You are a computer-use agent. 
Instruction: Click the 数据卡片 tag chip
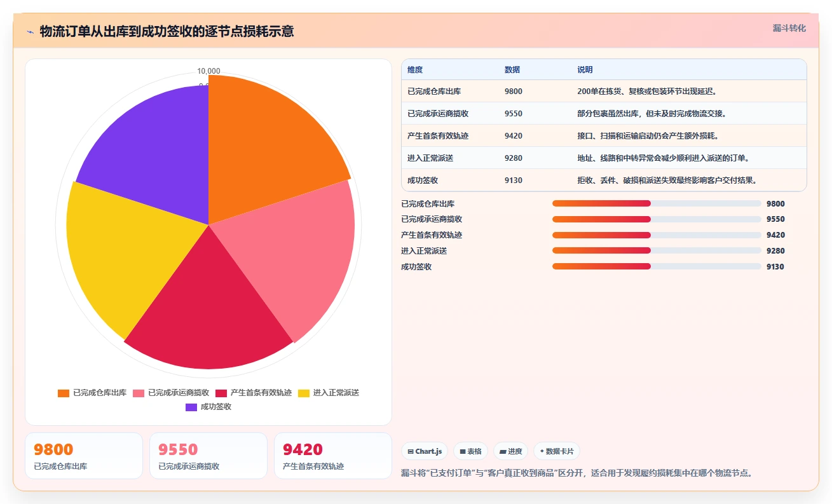556,451
